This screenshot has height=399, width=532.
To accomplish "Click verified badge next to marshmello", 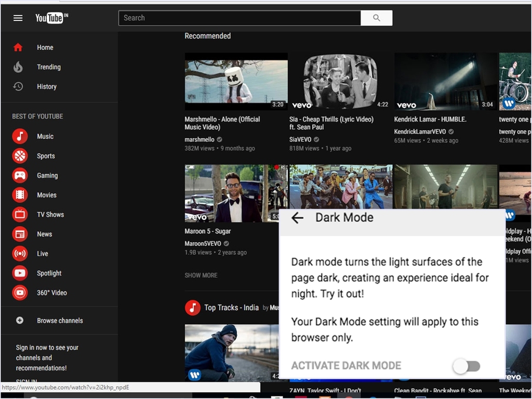I will coord(220,139).
